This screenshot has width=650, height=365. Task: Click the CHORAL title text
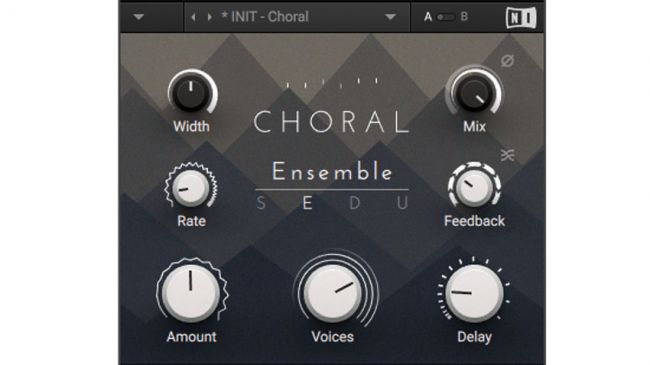[332, 122]
